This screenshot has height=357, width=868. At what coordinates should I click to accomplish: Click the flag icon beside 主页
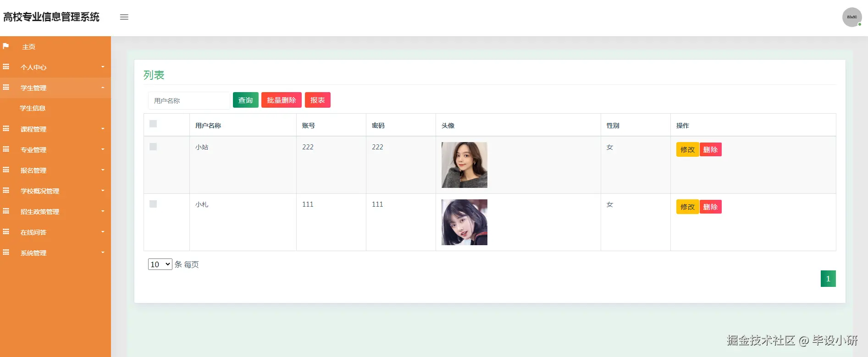coord(6,46)
